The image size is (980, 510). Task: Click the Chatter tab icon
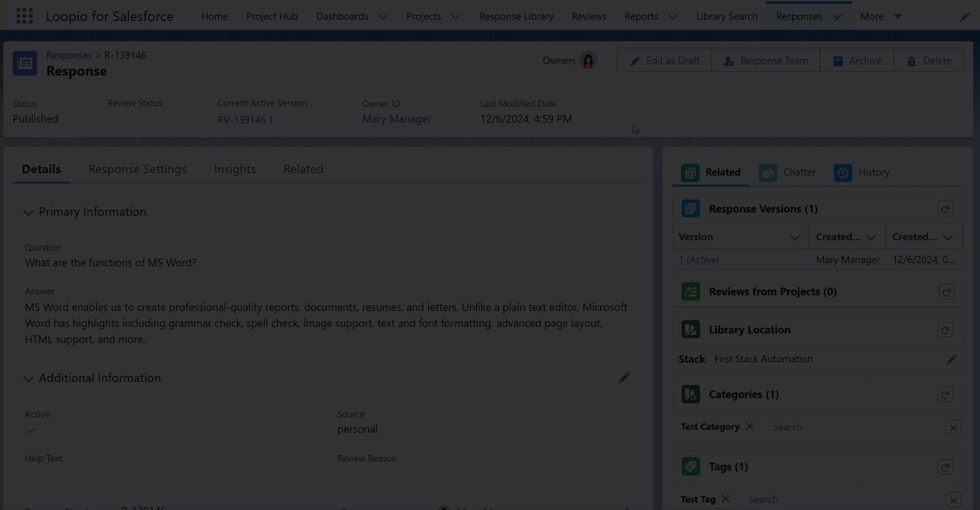[768, 173]
